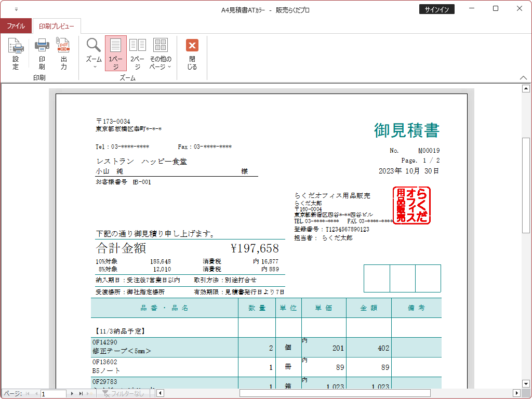Click the らくだオフィス用品販売 company name
Viewport: 532px width, 399px height.
332,195
